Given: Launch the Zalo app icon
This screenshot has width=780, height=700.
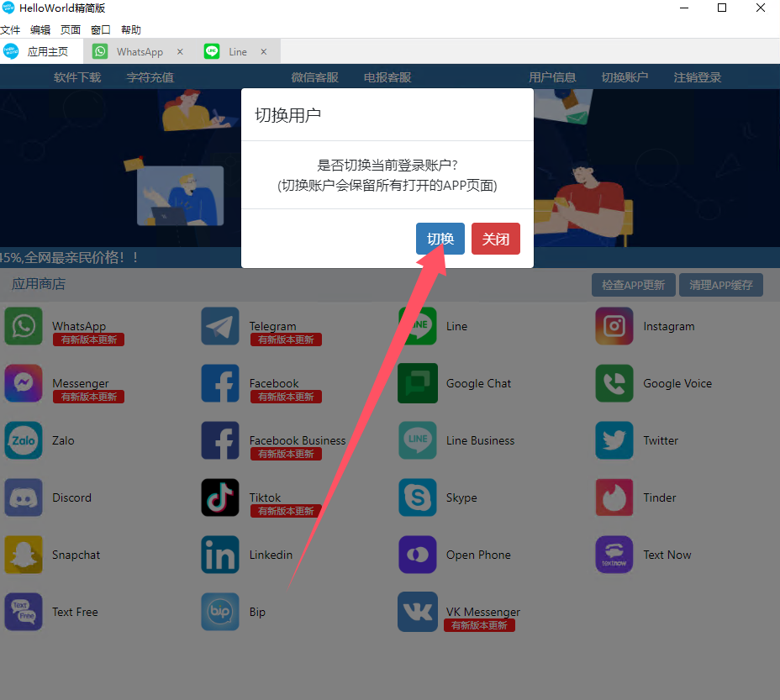Looking at the screenshot, I should click(x=24, y=441).
